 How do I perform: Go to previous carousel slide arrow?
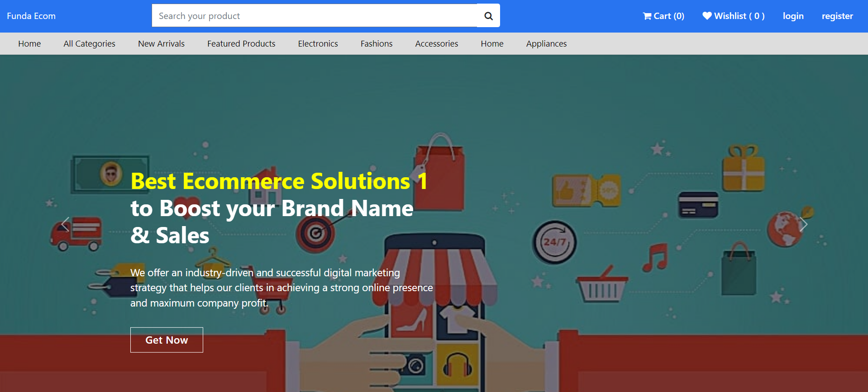[65, 224]
